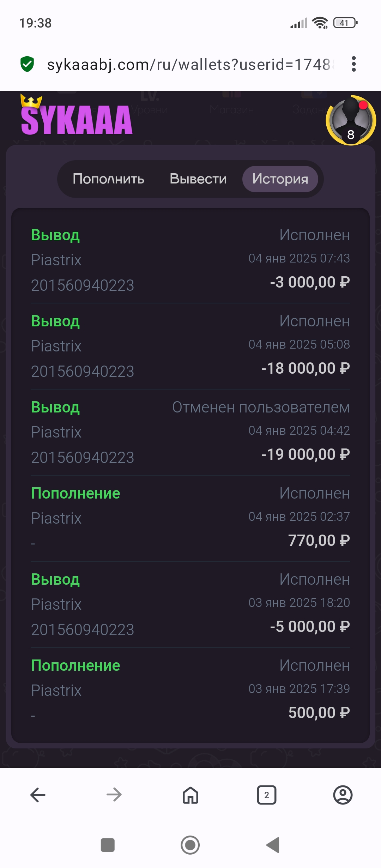Tap the green shield security icon
The width and height of the screenshot is (381, 868).
click(x=27, y=64)
